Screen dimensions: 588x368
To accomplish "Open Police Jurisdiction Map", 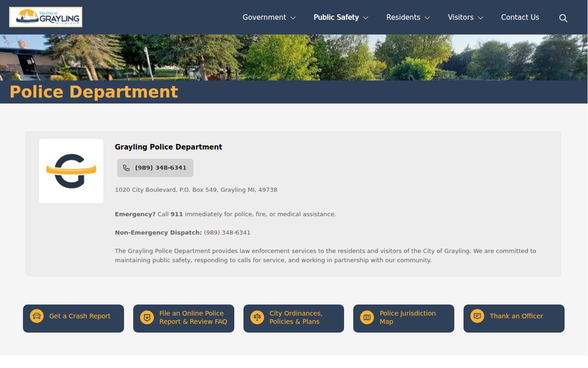I will pyautogui.click(x=404, y=318).
